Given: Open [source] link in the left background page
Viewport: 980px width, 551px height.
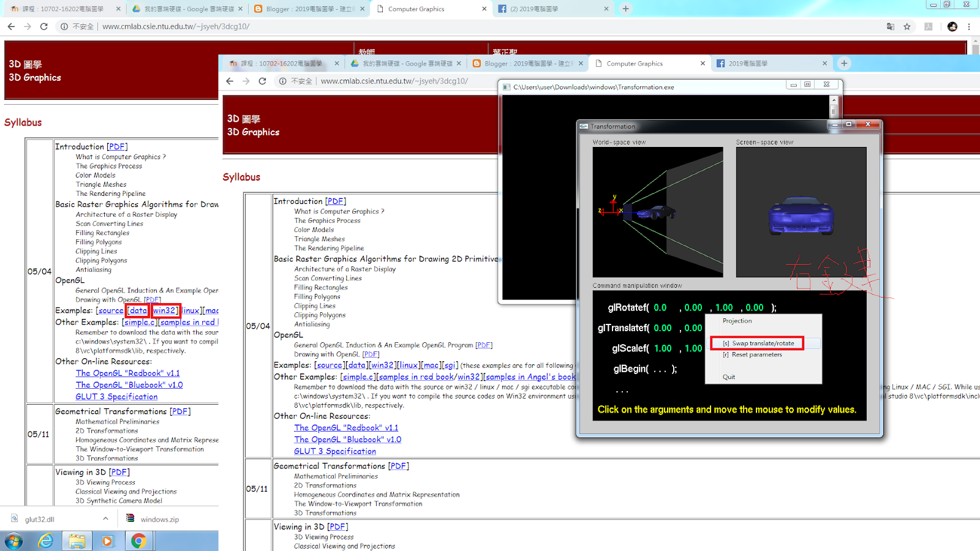Looking at the screenshot, I should coord(111,310).
